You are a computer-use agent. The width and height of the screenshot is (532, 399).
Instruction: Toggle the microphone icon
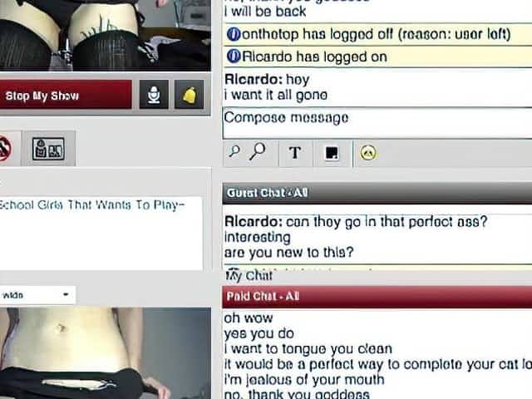click(153, 95)
